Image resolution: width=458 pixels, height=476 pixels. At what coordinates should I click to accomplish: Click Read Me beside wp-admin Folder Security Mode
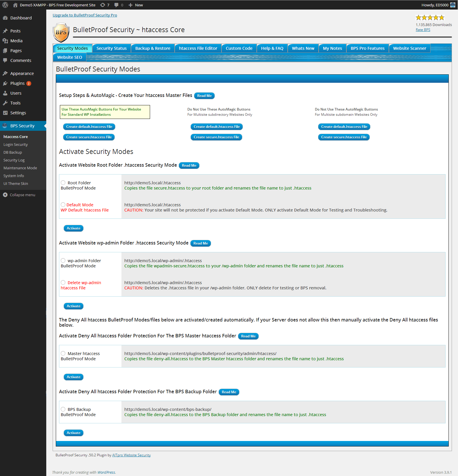pyautogui.click(x=201, y=243)
